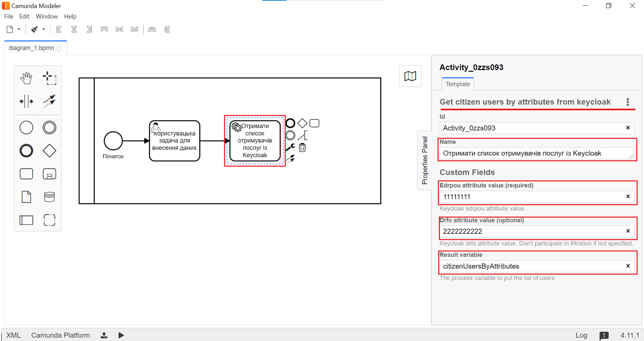Image resolution: width=644 pixels, height=341 pixels.
Task: Toggle the minimap map icon
Action: coord(410,76)
